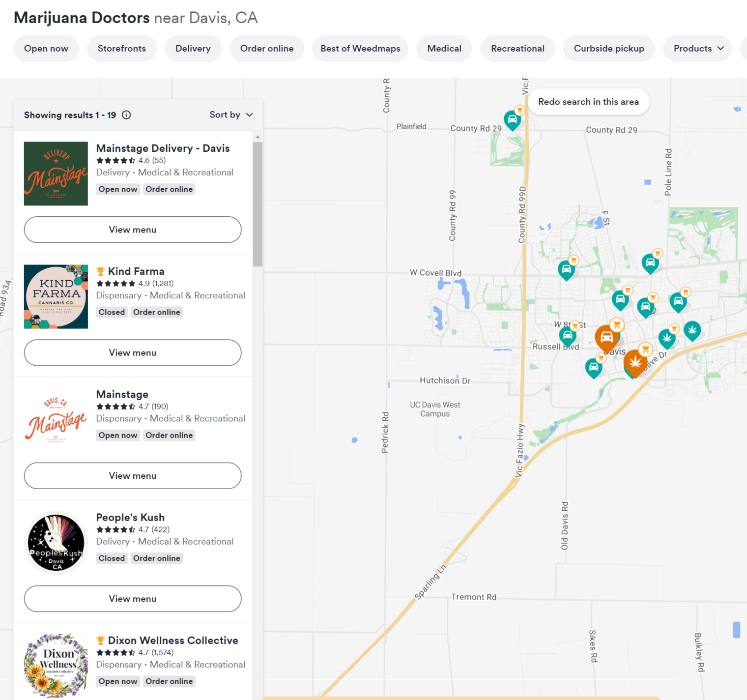The width and height of the screenshot is (747, 700).
Task: Open Mainstage Delivery - Davis listing title
Action: 163,148
